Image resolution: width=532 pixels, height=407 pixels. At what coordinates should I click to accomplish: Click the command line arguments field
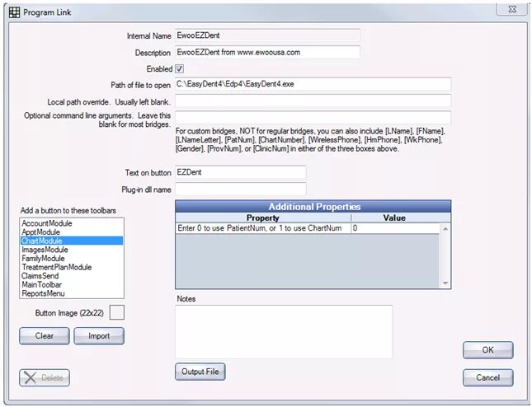[313, 118]
